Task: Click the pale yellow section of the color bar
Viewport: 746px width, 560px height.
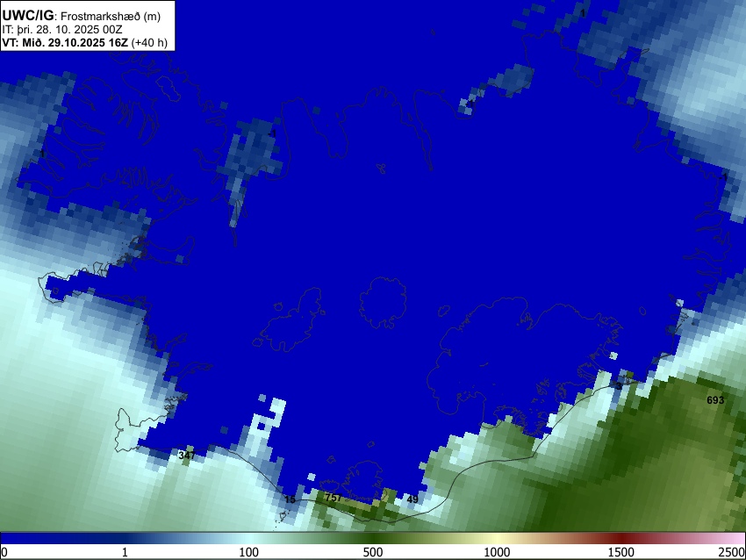Action: pos(497,539)
